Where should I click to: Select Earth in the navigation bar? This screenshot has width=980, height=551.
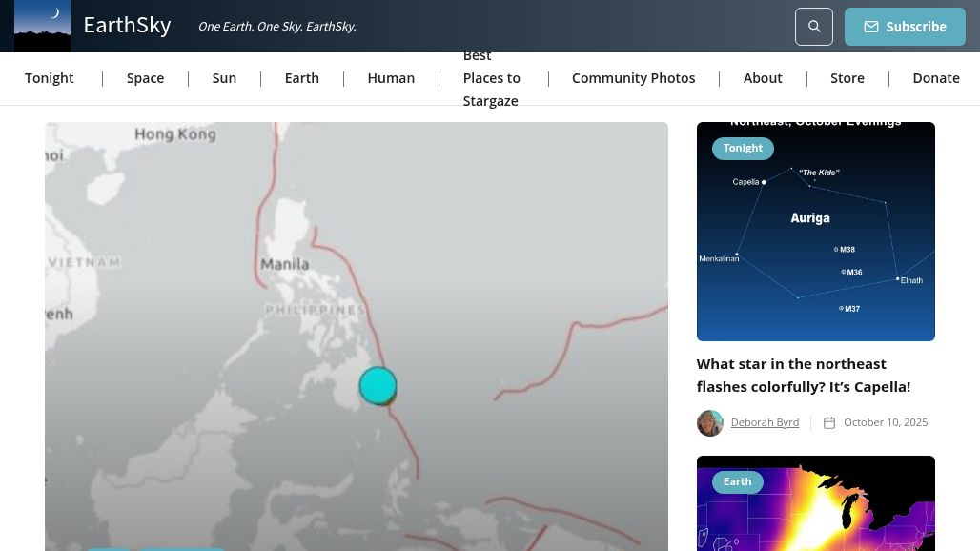coord(301,78)
